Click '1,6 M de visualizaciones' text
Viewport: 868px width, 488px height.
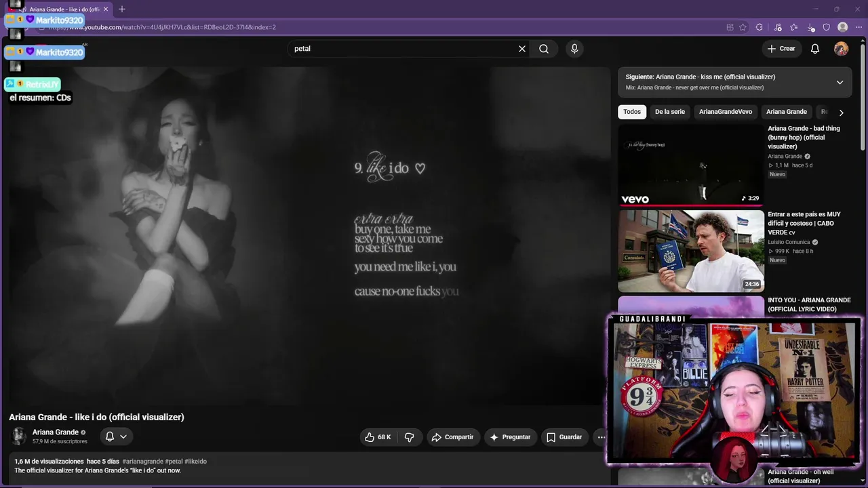click(49, 462)
